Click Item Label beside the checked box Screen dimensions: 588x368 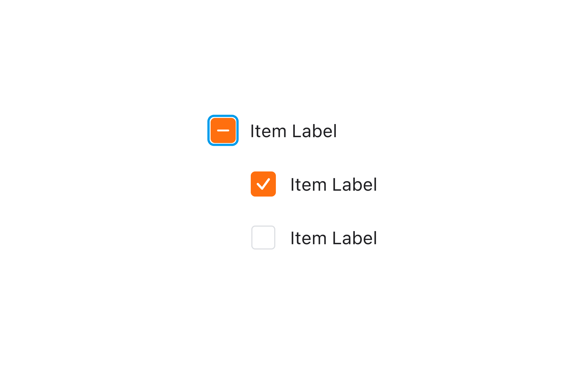tap(333, 185)
